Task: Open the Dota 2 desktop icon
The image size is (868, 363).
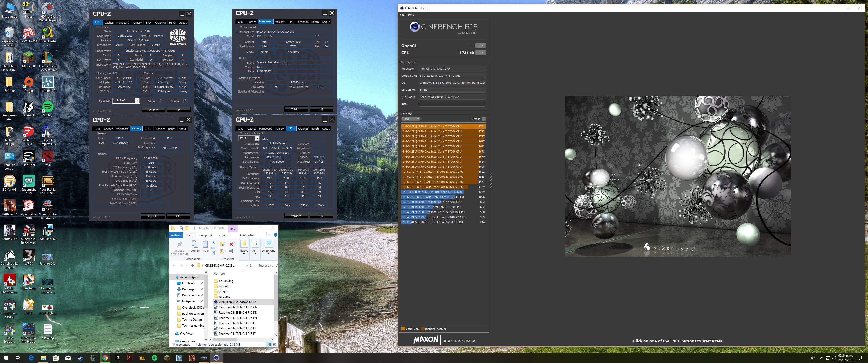Action: (47, 158)
